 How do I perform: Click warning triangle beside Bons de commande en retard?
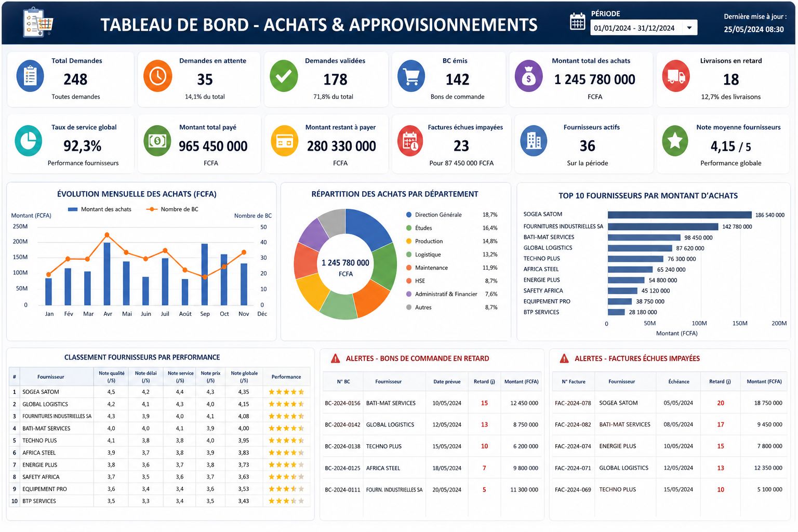click(x=336, y=358)
